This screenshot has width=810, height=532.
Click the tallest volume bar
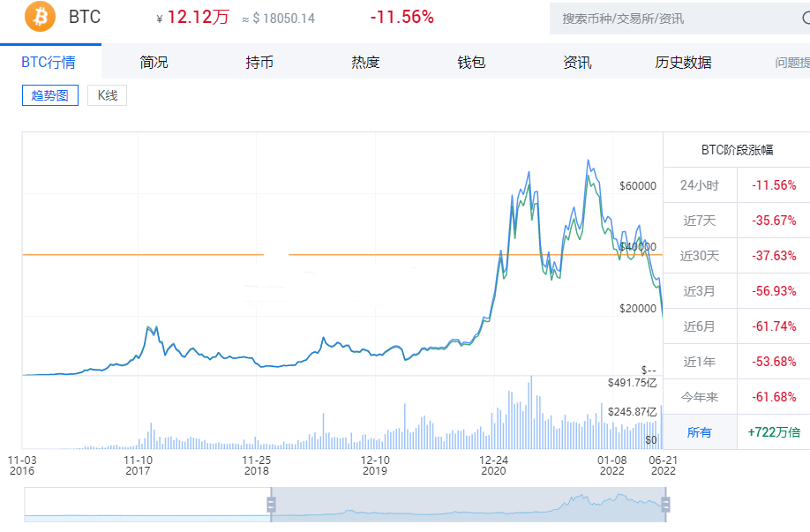point(531,412)
